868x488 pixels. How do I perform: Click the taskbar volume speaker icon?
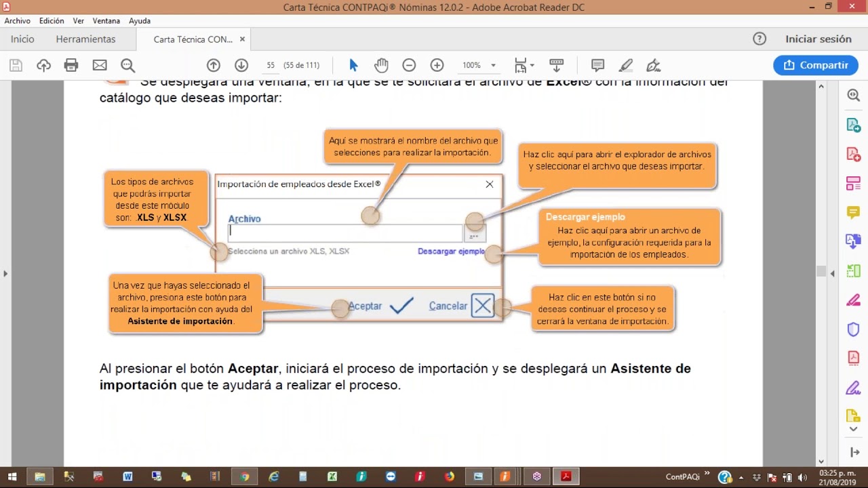[x=804, y=477]
